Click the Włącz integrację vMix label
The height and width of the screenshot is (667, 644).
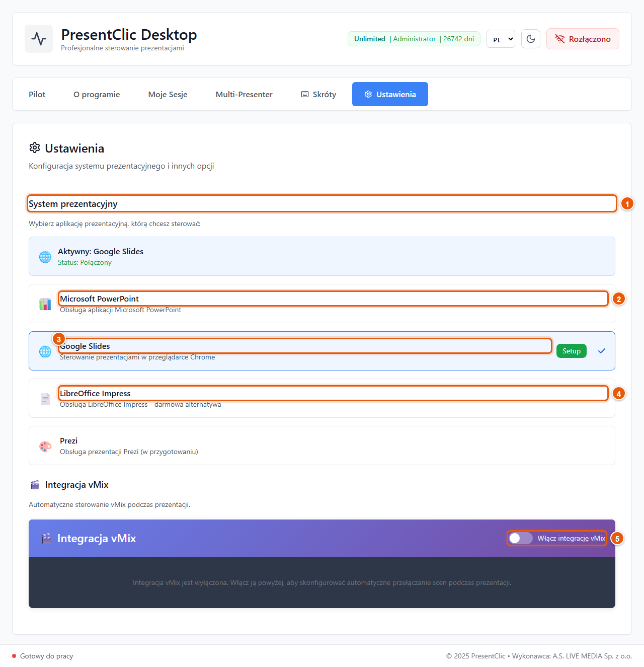pos(571,538)
